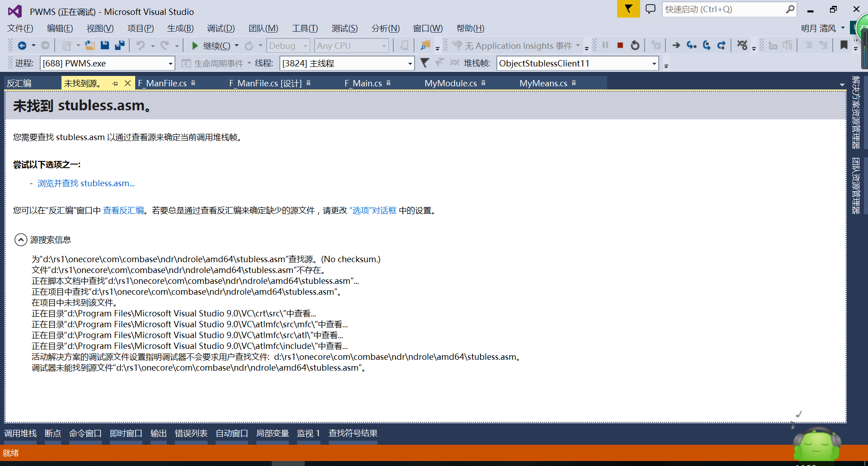The height and width of the screenshot is (466, 868).
Task: Open the 工具(T) menu
Action: [x=305, y=28]
